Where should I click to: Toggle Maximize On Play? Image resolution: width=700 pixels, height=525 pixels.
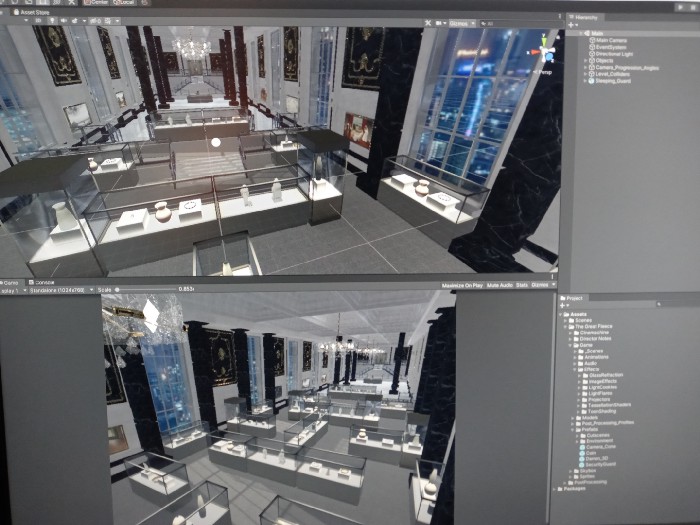(463, 285)
